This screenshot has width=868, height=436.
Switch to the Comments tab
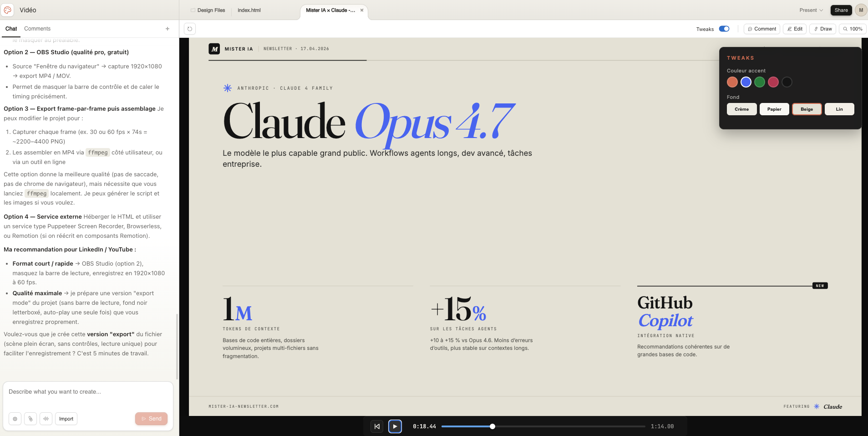coord(37,29)
